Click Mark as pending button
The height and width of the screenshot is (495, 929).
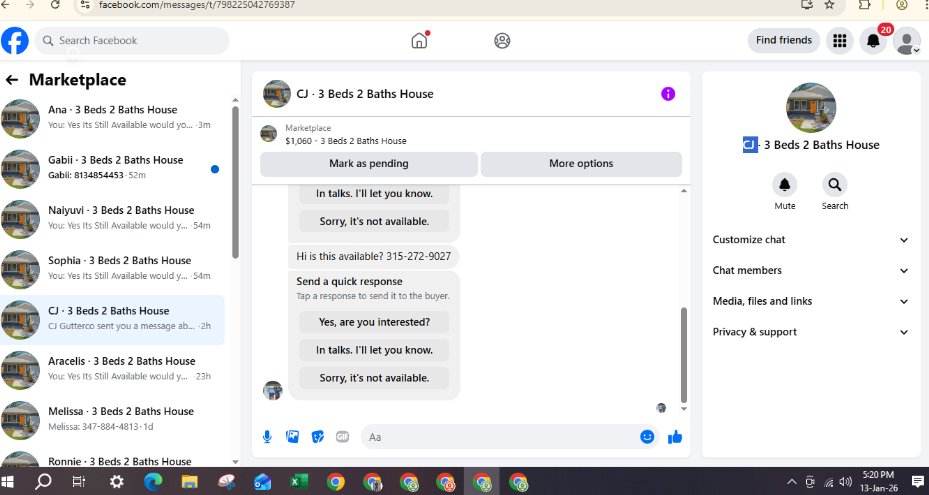369,164
